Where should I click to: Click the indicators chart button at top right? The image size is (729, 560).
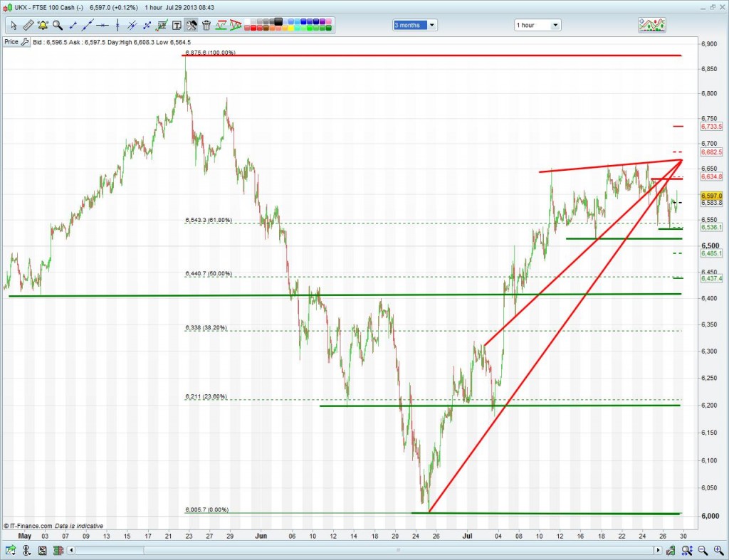point(651,25)
